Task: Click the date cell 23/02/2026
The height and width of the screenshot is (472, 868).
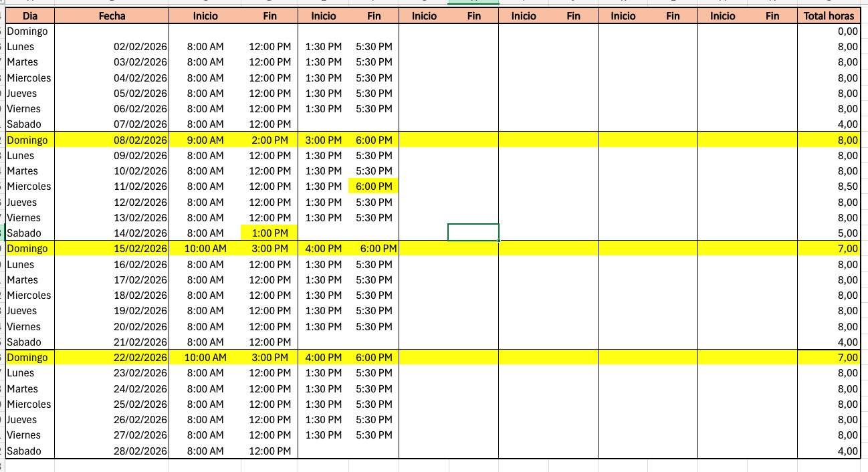Action: 112,373
